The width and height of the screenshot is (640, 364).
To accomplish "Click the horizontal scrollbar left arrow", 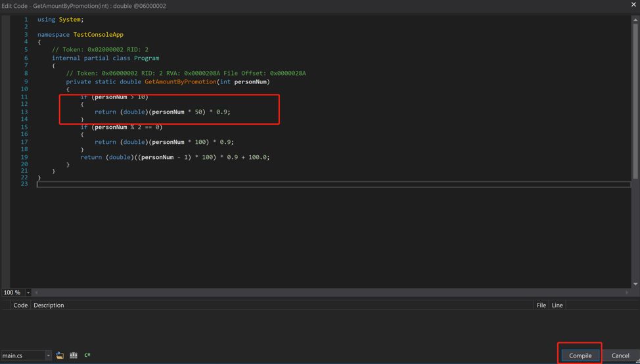I will (x=36, y=292).
